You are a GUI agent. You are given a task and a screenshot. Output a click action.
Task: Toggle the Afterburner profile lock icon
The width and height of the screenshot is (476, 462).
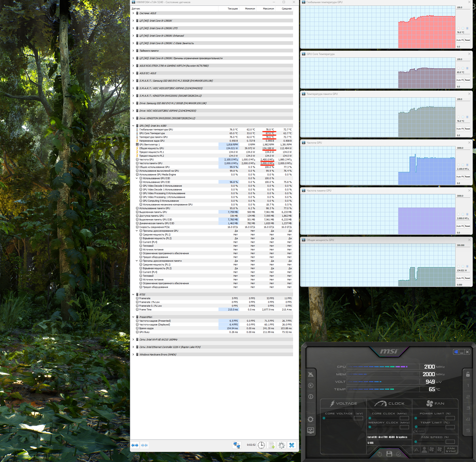click(468, 374)
